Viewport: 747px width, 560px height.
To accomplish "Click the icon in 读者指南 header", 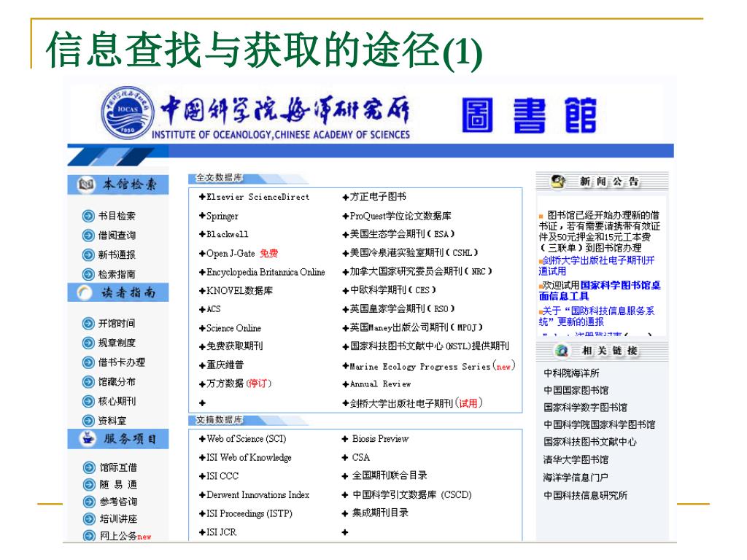I will tap(85, 292).
